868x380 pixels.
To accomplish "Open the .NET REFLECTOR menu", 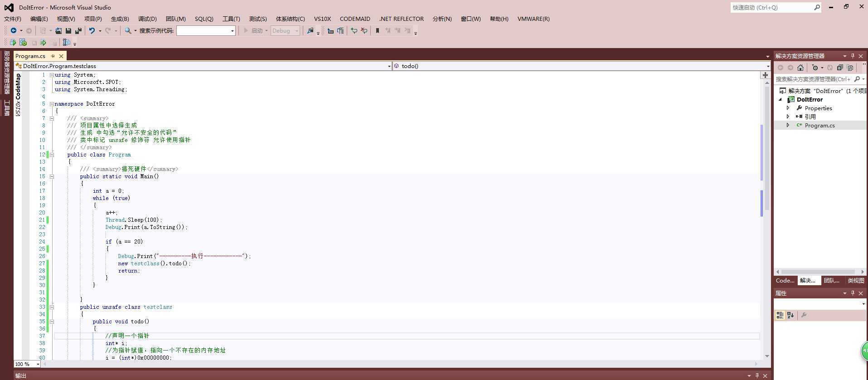I will [402, 19].
